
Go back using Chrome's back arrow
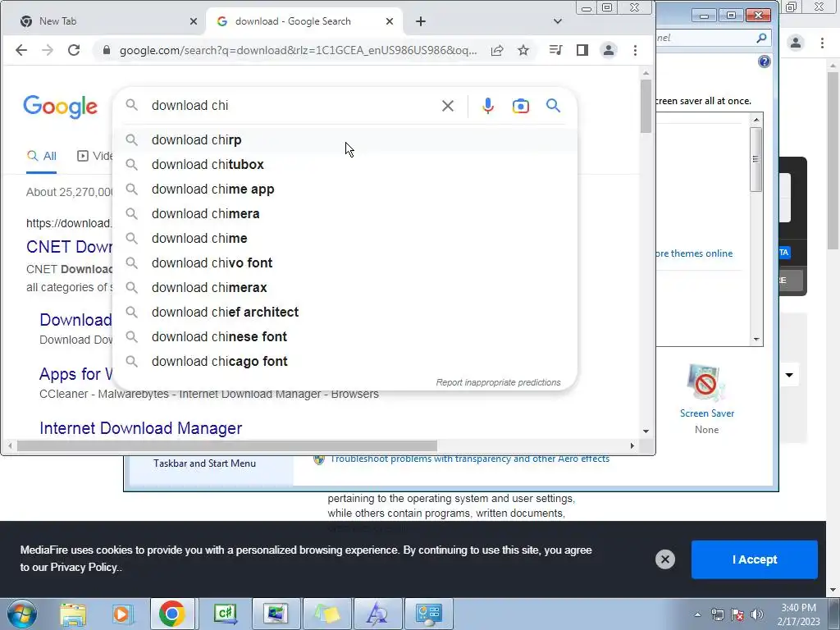[21, 50]
